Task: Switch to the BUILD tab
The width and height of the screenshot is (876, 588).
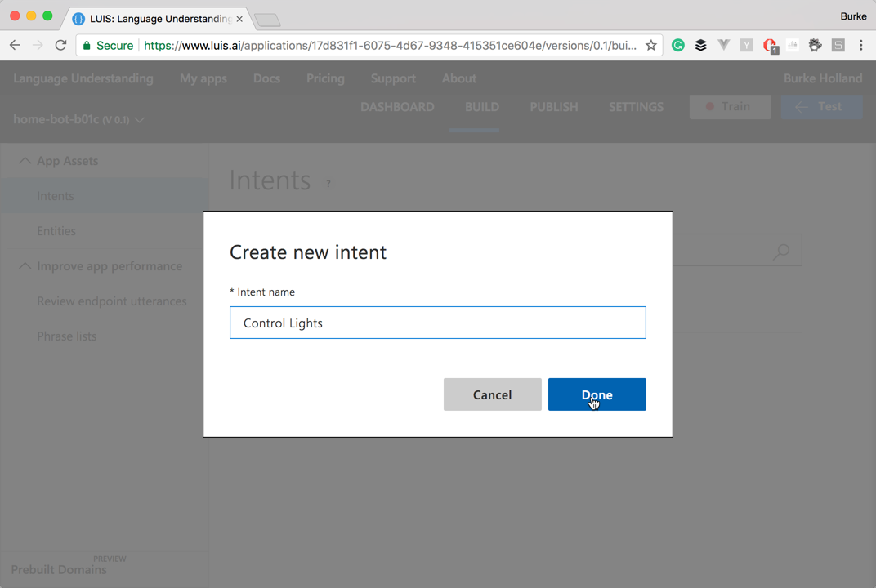Action: coord(481,107)
